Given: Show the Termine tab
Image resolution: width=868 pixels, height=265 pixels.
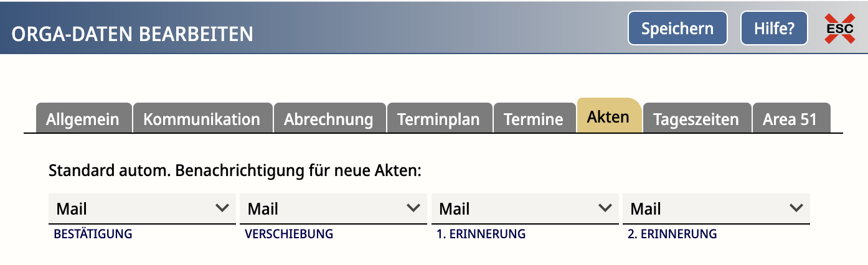Looking at the screenshot, I should [x=534, y=118].
